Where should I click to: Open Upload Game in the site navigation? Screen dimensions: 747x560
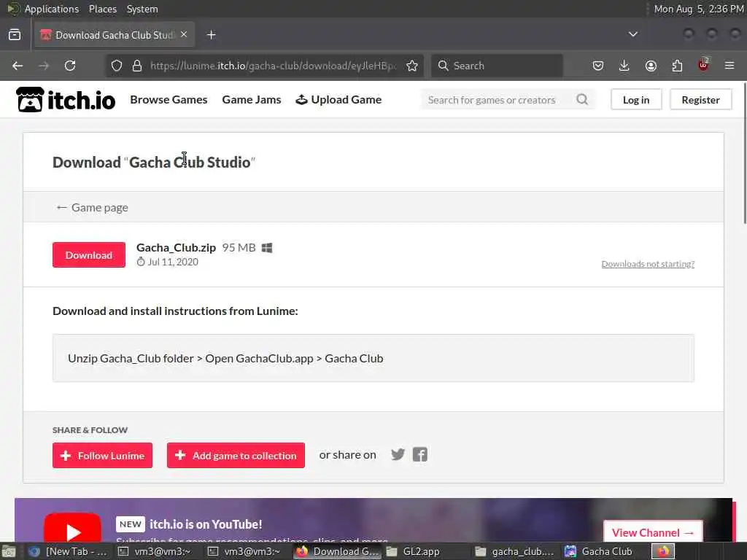click(x=338, y=99)
